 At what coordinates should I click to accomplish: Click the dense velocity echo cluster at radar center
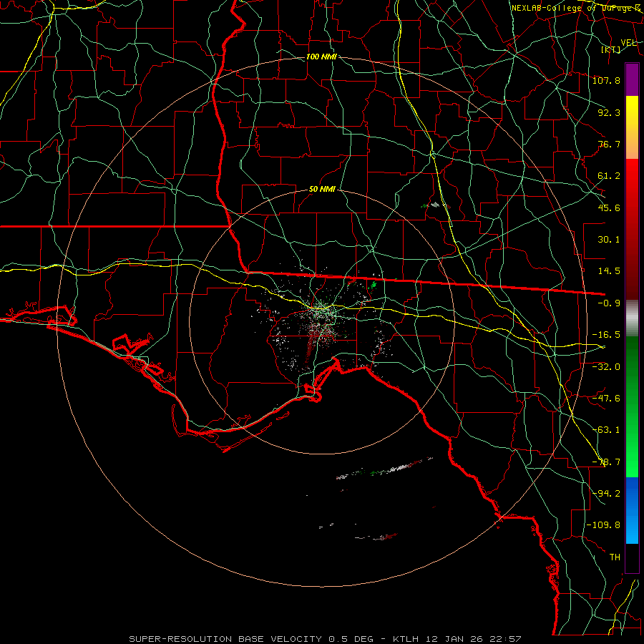[x=321, y=324]
